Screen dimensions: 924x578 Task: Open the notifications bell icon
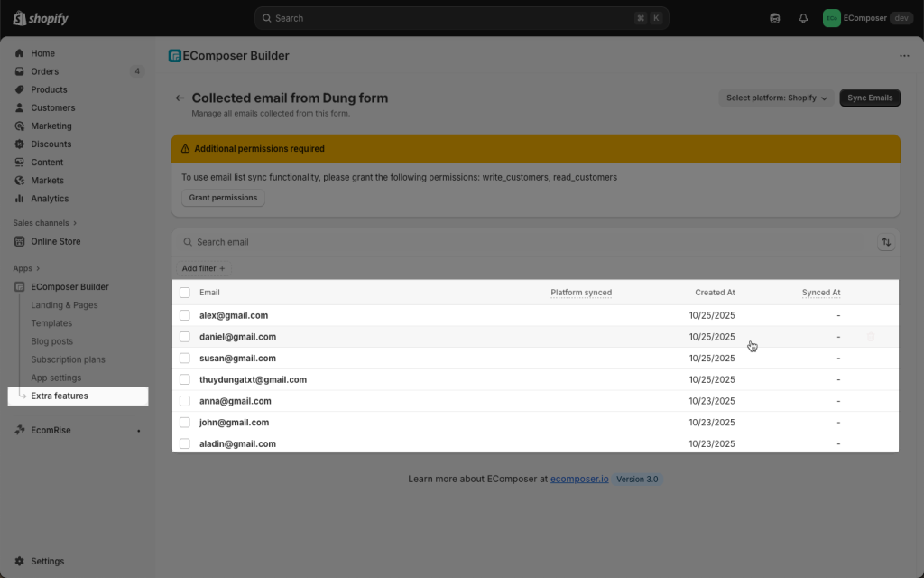803,18
